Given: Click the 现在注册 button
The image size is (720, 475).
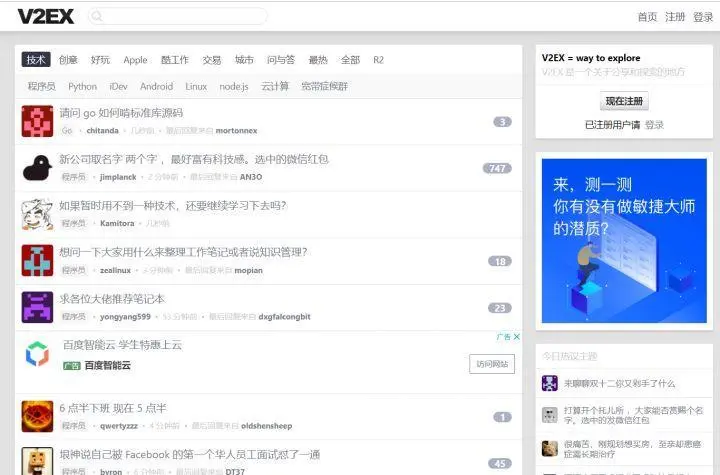Looking at the screenshot, I should click(624, 101).
